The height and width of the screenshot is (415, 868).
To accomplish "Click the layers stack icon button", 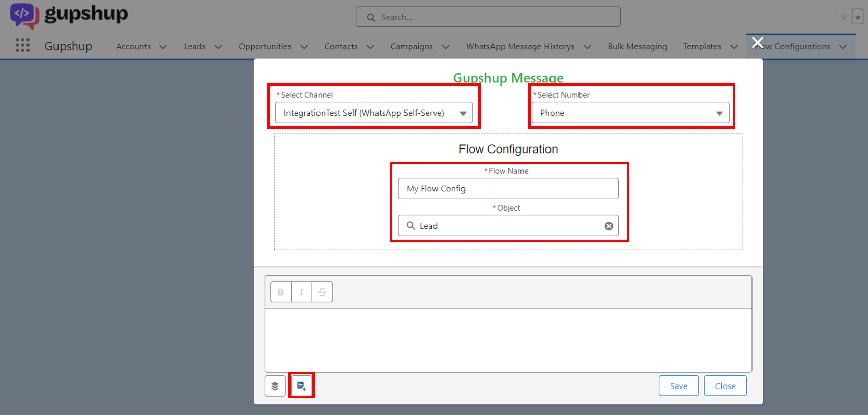I will [275, 386].
